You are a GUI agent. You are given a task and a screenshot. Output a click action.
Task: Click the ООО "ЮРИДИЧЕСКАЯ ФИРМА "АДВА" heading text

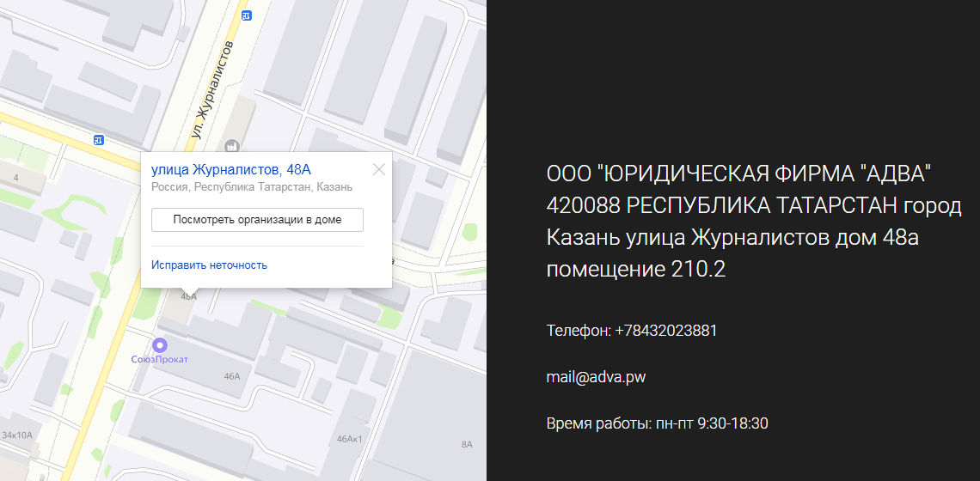pos(739,174)
